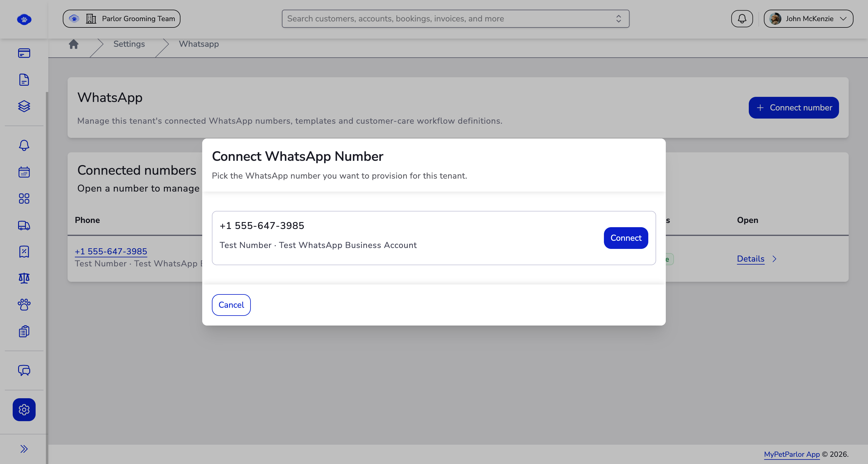
Task: Cancel the Connect WhatsApp Number dialog
Action: [x=231, y=305]
